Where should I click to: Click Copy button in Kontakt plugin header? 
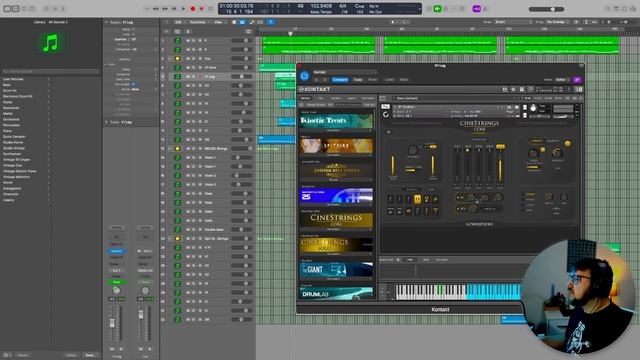(358, 80)
